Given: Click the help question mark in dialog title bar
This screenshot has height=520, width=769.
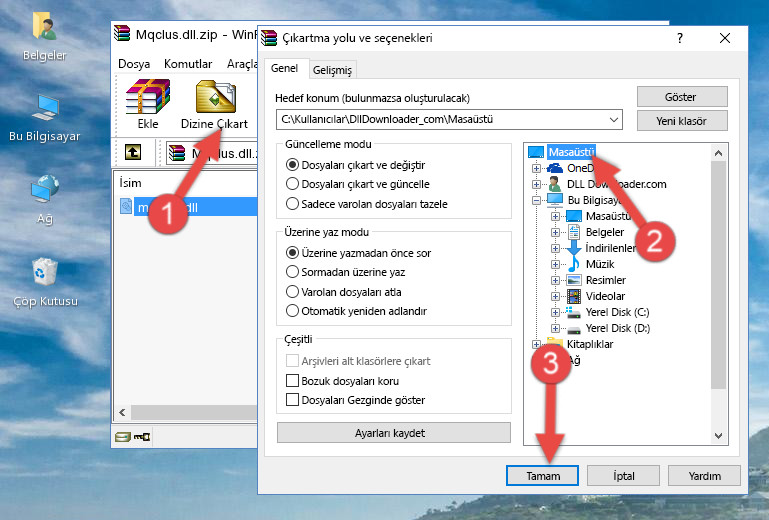Looking at the screenshot, I should pyautogui.click(x=680, y=38).
